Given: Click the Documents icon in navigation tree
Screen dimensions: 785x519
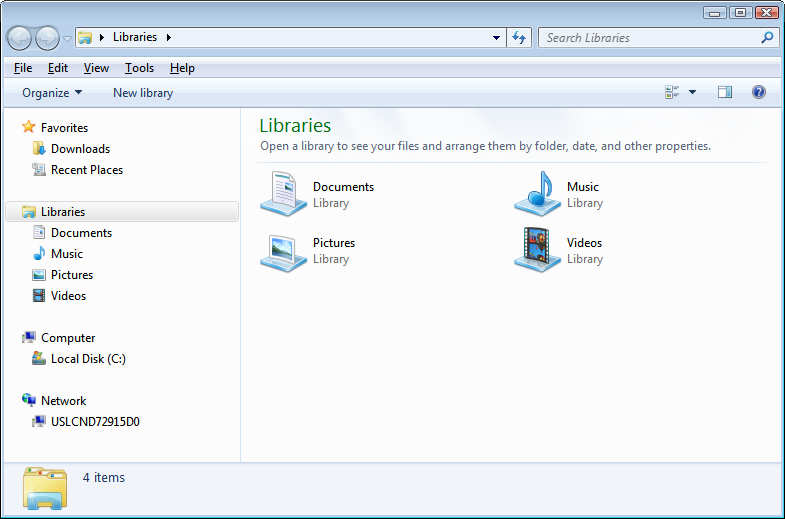Looking at the screenshot, I should click(39, 232).
